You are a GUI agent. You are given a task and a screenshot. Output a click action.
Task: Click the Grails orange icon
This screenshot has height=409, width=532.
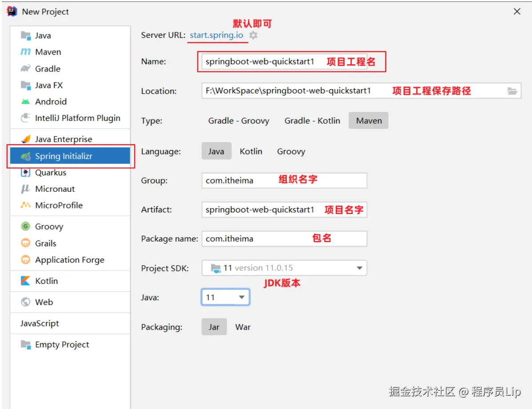(x=26, y=243)
